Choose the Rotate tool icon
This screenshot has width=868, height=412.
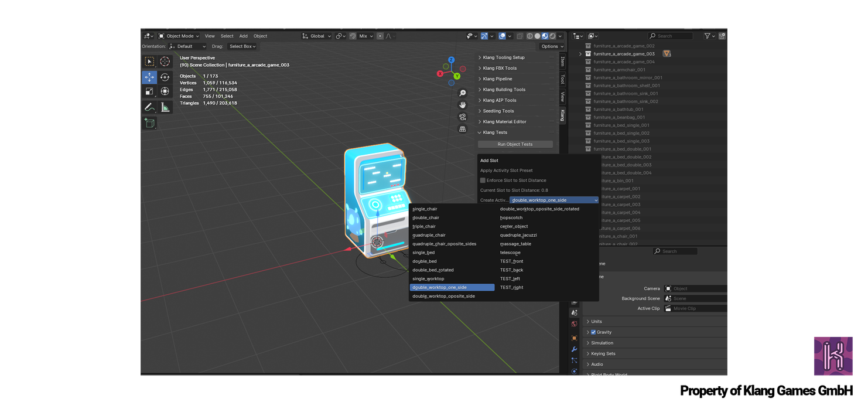click(165, 77)
